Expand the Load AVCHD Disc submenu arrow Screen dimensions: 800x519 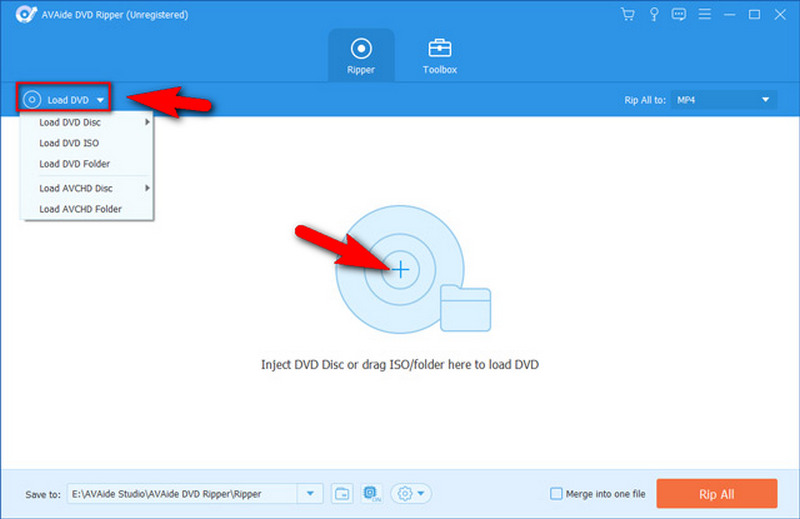(147, 188)
